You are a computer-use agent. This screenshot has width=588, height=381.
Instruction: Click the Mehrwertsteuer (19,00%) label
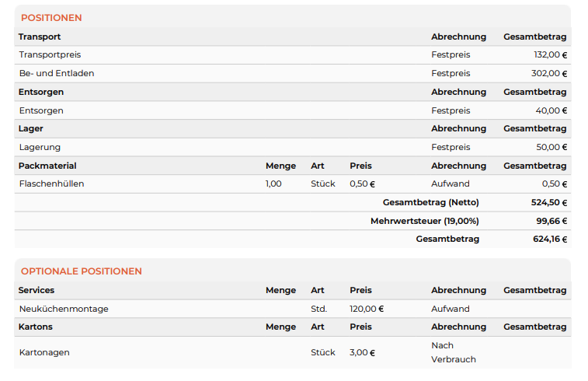click(x=425, y=221)
